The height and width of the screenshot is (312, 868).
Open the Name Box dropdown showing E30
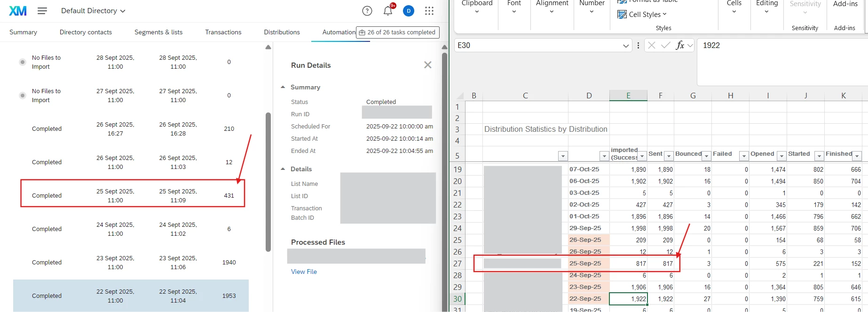[x=626, y=46]
